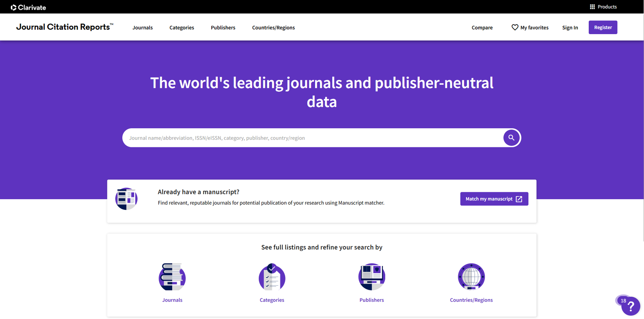Screen dimensions: 644x319
Task: Open the help question mark widget
Action: click(x=631, y=306)
